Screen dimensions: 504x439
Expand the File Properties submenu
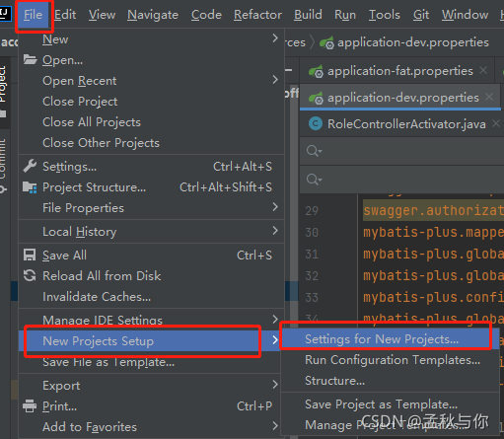[151, 208]
